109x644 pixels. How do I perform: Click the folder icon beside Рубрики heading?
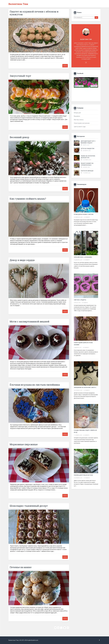[x=75, y=108]
